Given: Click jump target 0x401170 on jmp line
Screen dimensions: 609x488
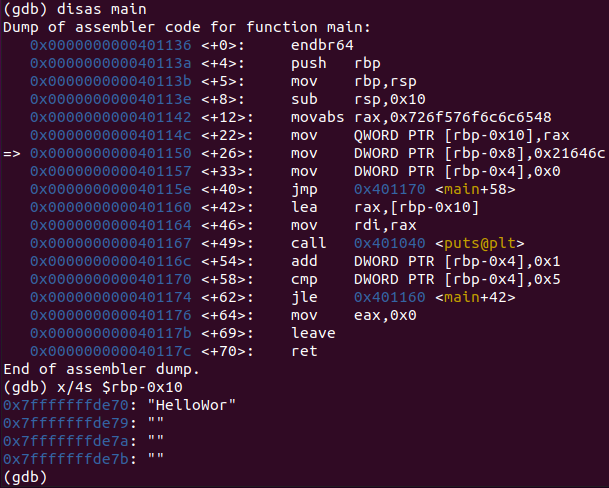Looking at the screenshot, I should (x=390, y=189).
